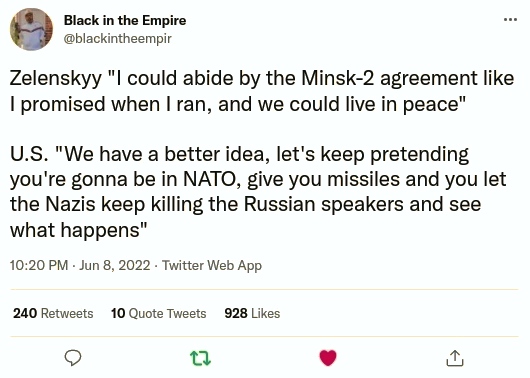
Task: Click the words Russian speakers in tweet
Action: point(324,205)
